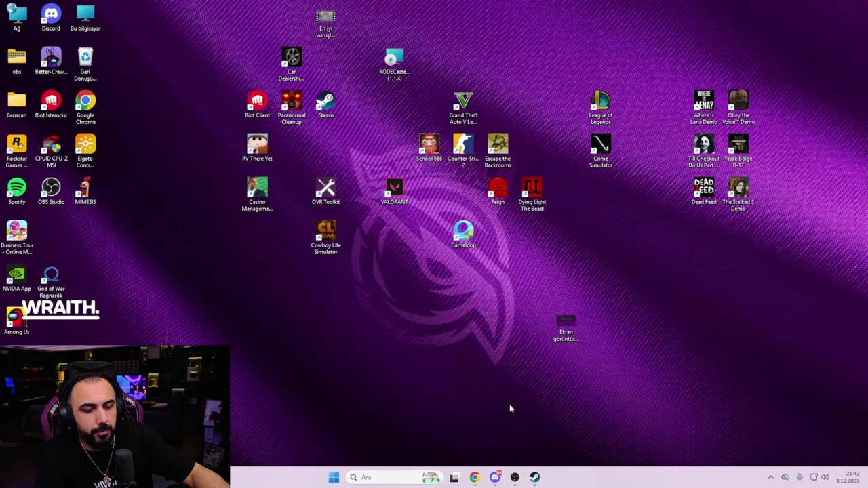The height and width of the screenshot is (488, 868).
Task: Open the Windows Start menu
Action: point(334,477)
